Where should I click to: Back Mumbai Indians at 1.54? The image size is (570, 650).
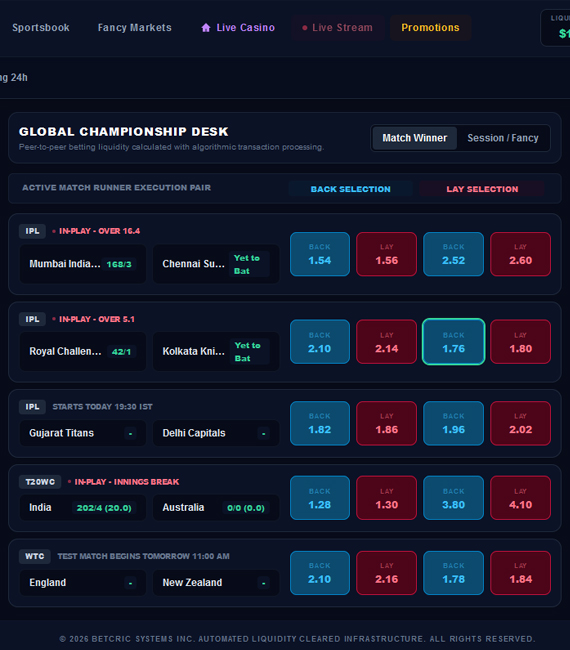click(320, 254)
